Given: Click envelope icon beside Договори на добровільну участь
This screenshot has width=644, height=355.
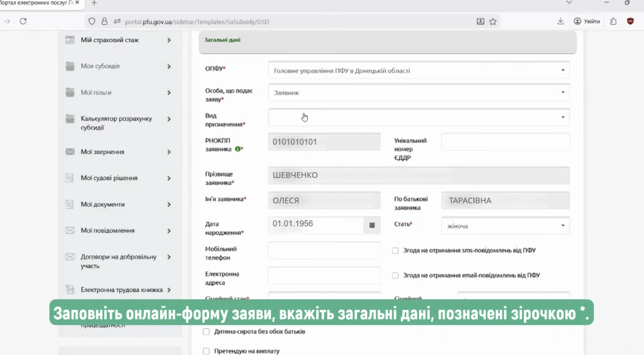Looking at the screenshot, I should tap(70, 257).
